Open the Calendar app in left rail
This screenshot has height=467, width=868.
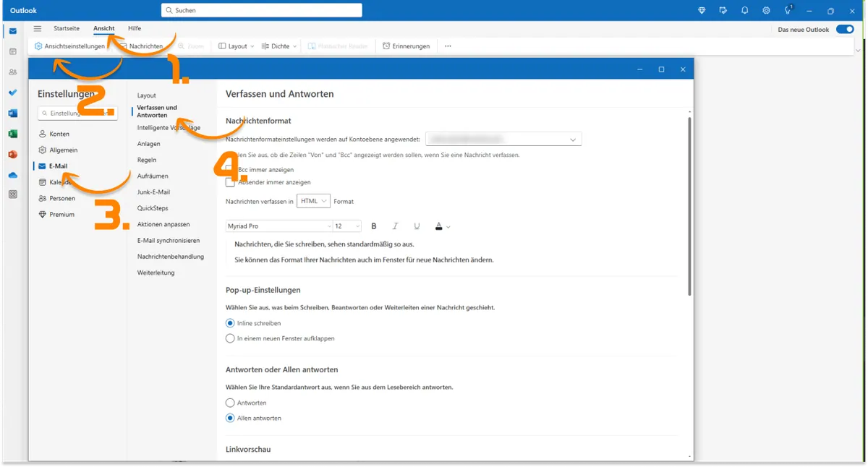13,52
